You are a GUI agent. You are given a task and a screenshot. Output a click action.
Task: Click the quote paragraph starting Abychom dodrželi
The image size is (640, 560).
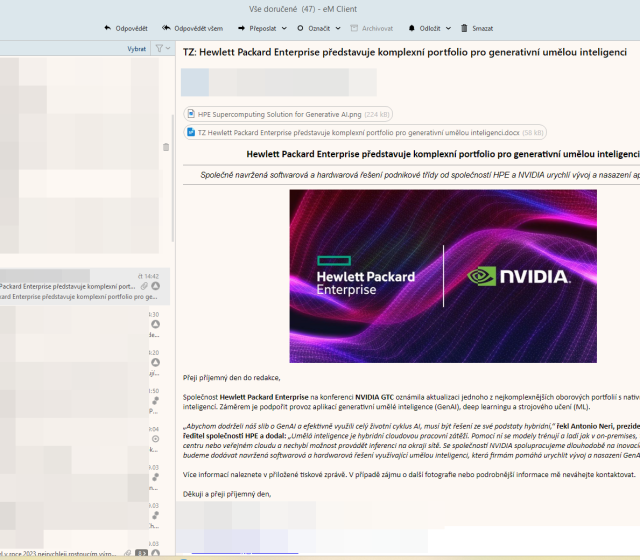411,440
